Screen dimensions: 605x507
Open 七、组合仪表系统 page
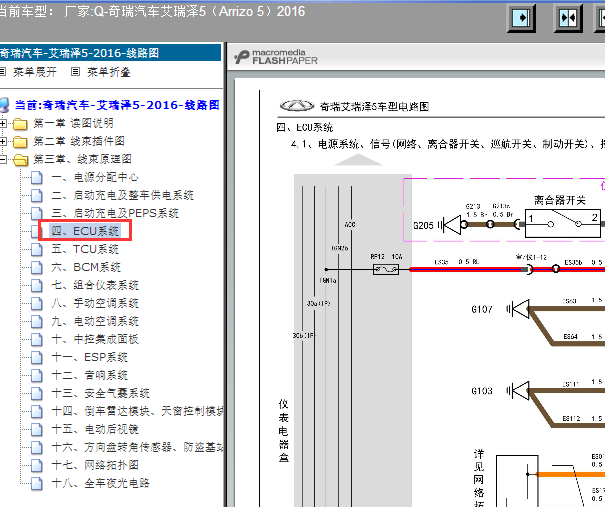95,285
